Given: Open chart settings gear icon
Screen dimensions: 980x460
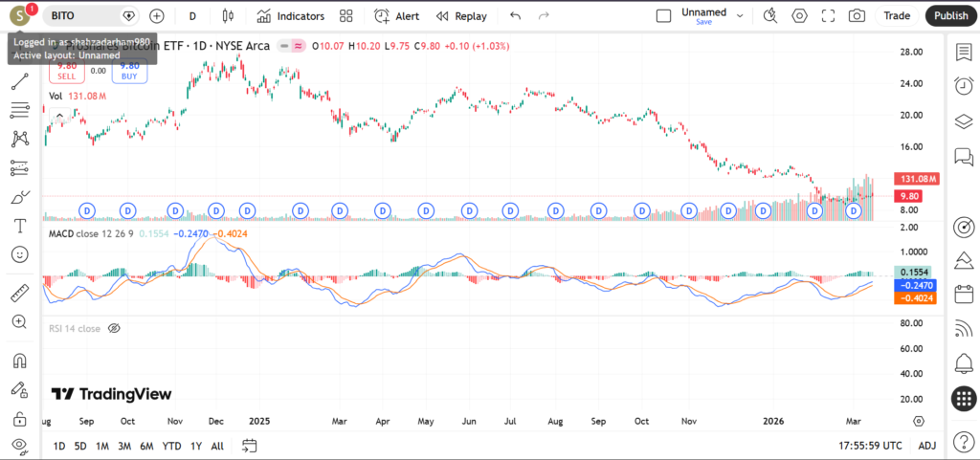Looking at the screenshot, I should tap(800, 16).
